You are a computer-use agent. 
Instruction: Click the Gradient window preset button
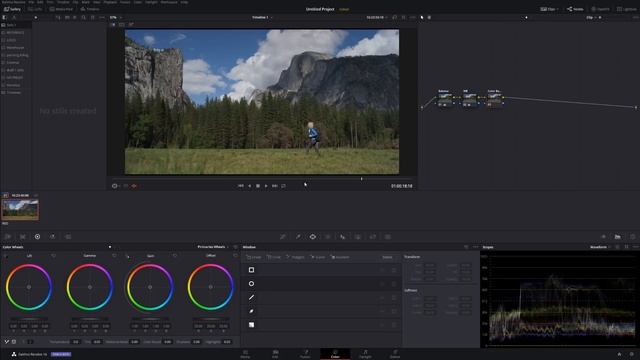pyautogui.click(x=340, y=257)
